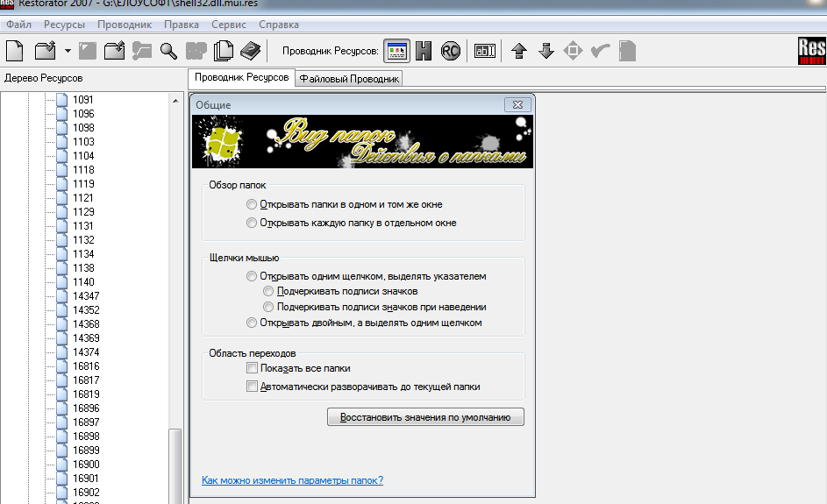Click the New file toolbar icon

(15, 51)
